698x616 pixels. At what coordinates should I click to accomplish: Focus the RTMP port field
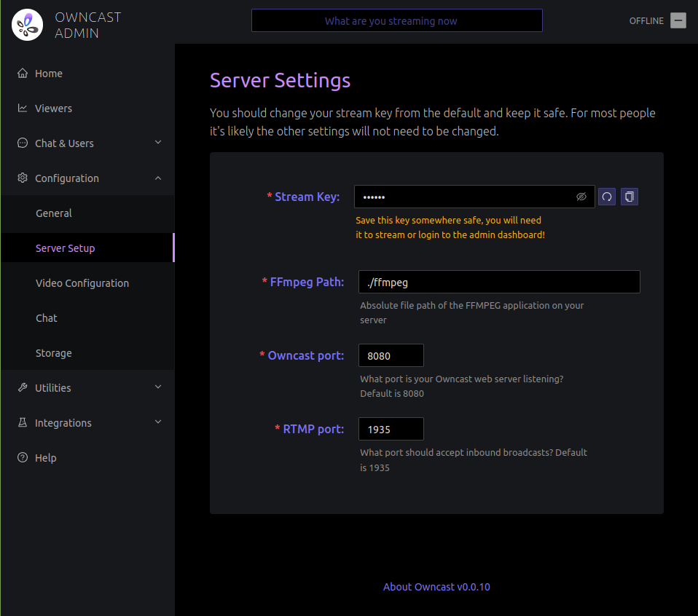click(x=391, y=430)
